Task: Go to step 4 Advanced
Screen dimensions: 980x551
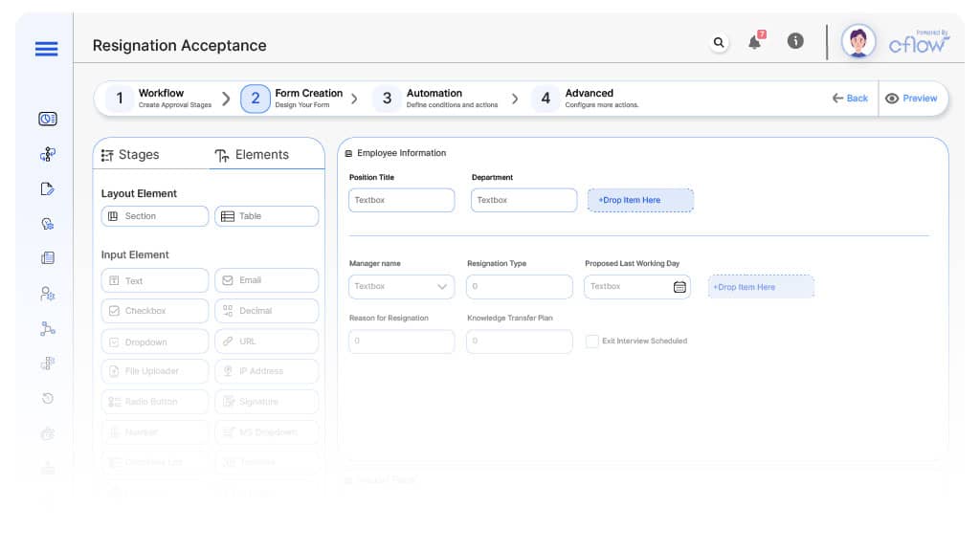Action: [586, 99]
